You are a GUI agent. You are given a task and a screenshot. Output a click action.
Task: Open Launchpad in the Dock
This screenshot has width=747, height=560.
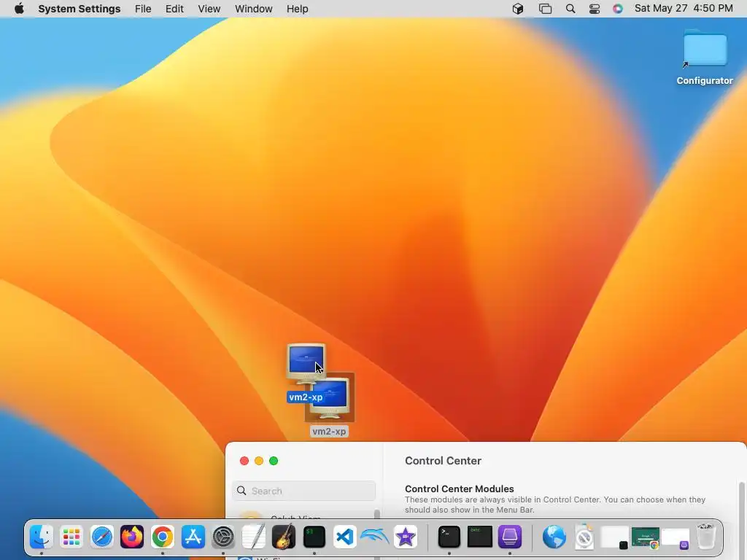pos(71,537)
